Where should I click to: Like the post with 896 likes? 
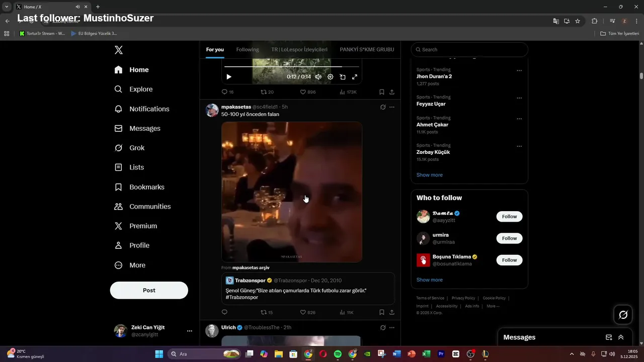point(308,92)
